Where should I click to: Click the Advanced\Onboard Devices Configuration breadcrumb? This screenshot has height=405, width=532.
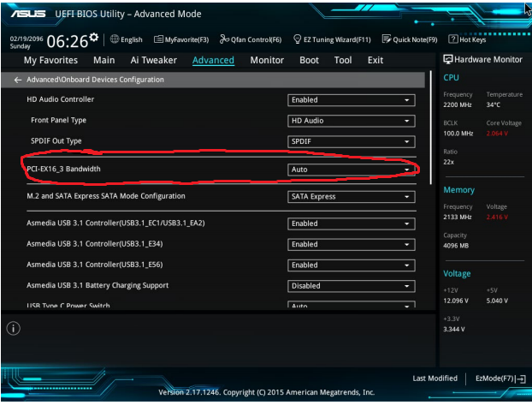tap(95, 80)
